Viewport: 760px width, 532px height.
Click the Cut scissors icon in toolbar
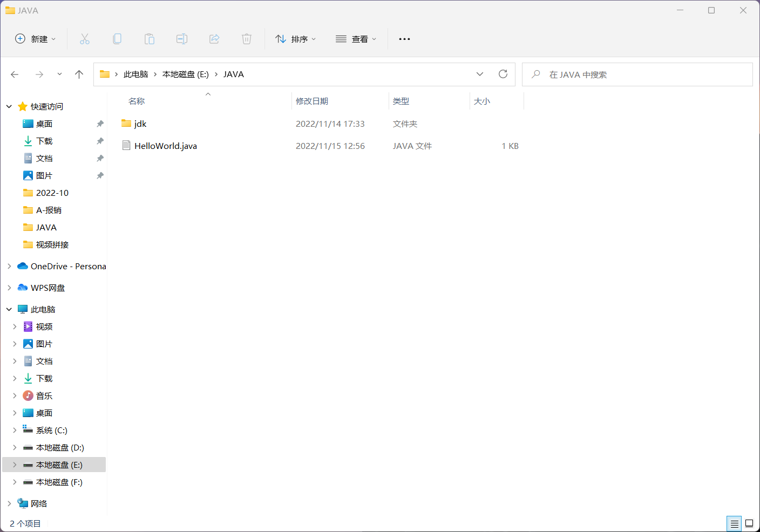85,39
